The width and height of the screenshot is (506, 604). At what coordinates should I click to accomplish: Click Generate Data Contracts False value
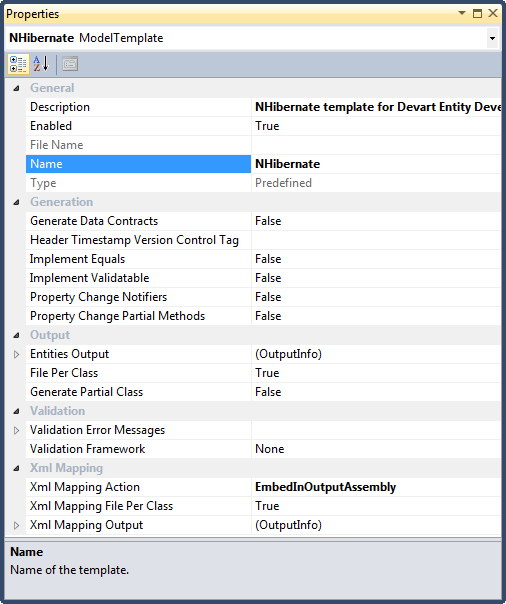pos(268,221)
